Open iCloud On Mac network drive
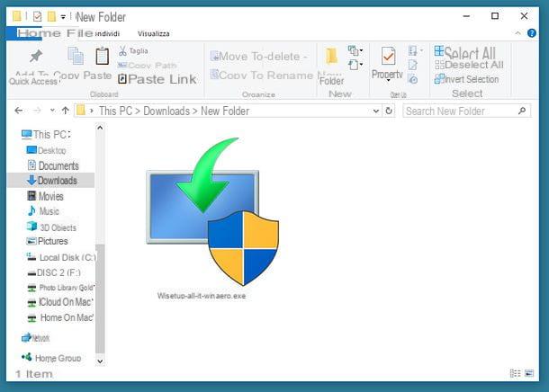 pyautogui.click(x=60, y=302)
